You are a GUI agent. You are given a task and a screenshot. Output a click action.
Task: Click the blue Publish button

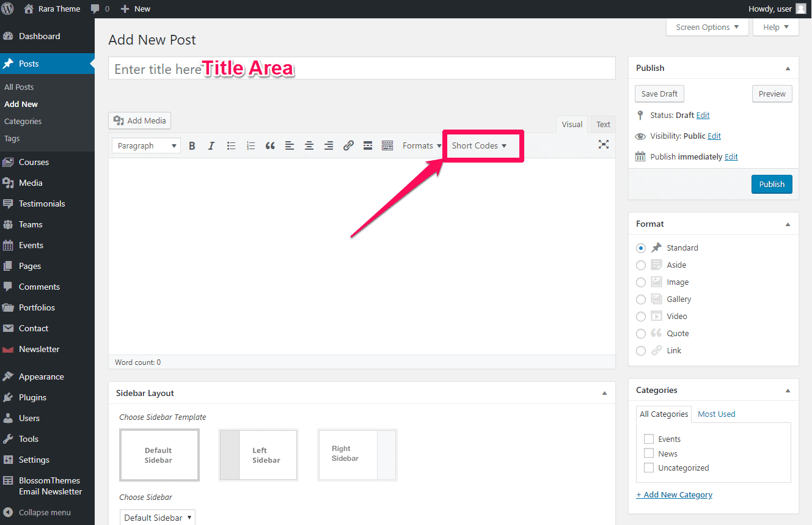tap(771, 185)
